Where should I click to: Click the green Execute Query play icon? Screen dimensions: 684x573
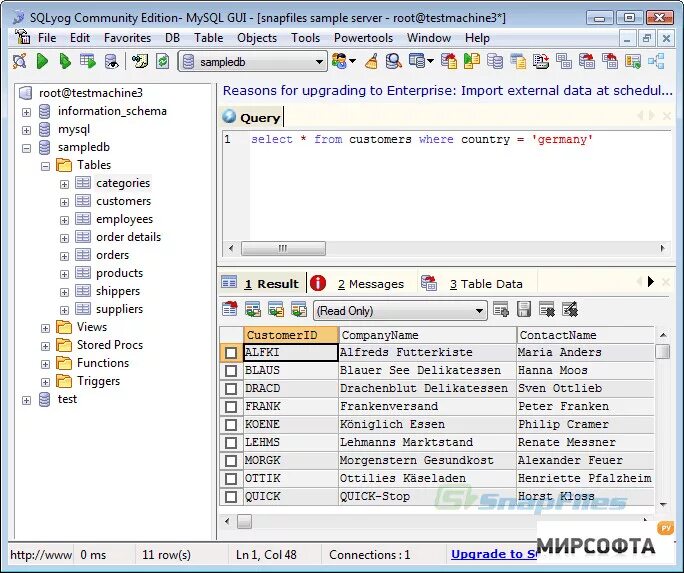42,61
